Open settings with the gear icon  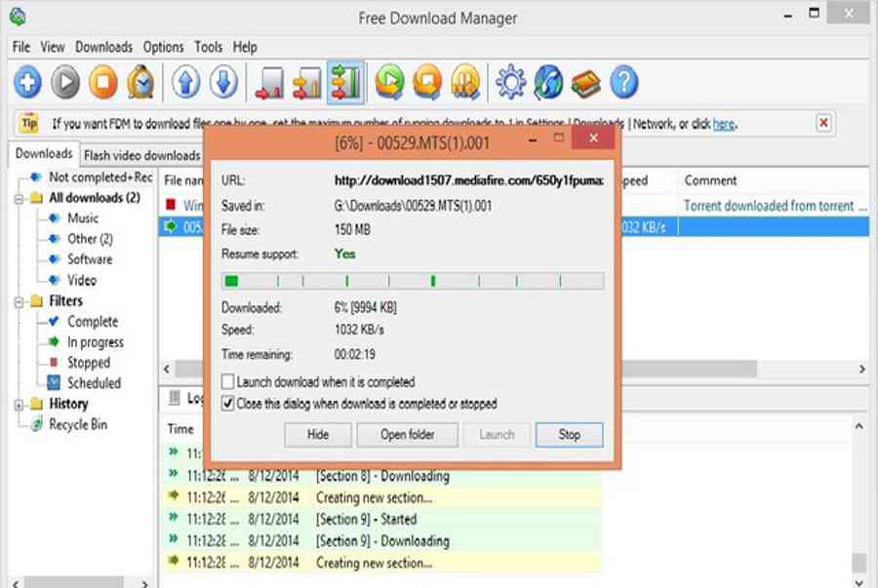pos(510,82)
